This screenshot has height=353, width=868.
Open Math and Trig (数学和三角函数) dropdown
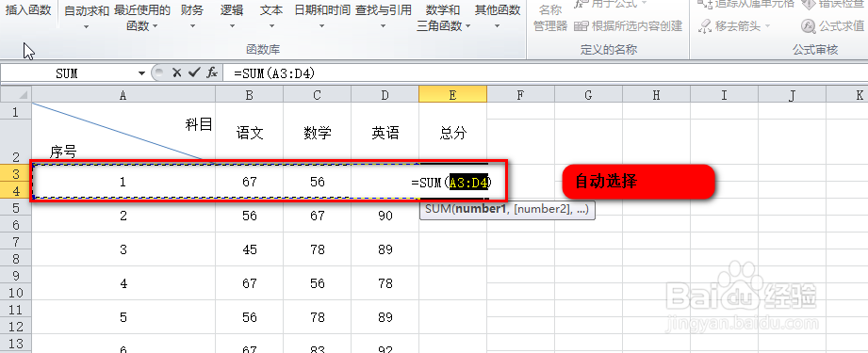[443, 17]
